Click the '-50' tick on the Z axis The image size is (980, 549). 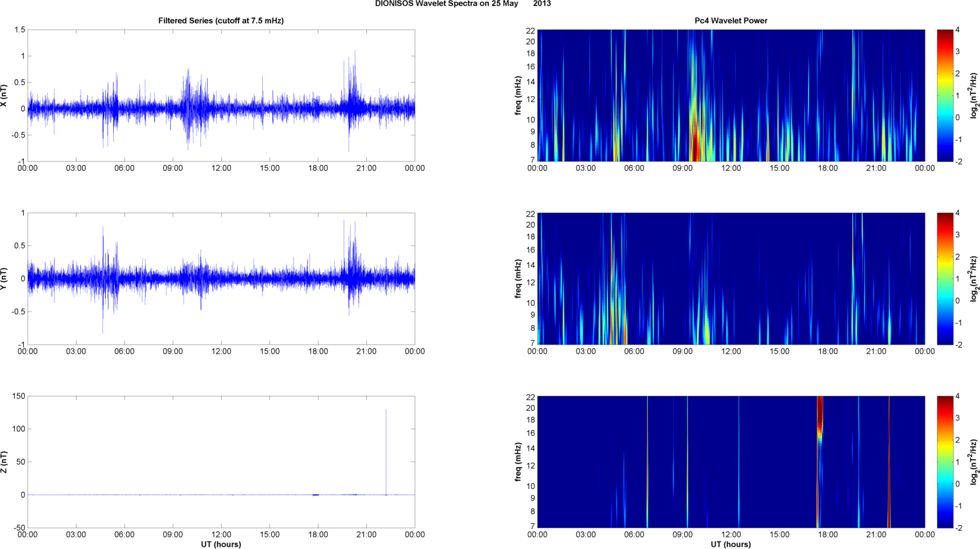point(18,528)
